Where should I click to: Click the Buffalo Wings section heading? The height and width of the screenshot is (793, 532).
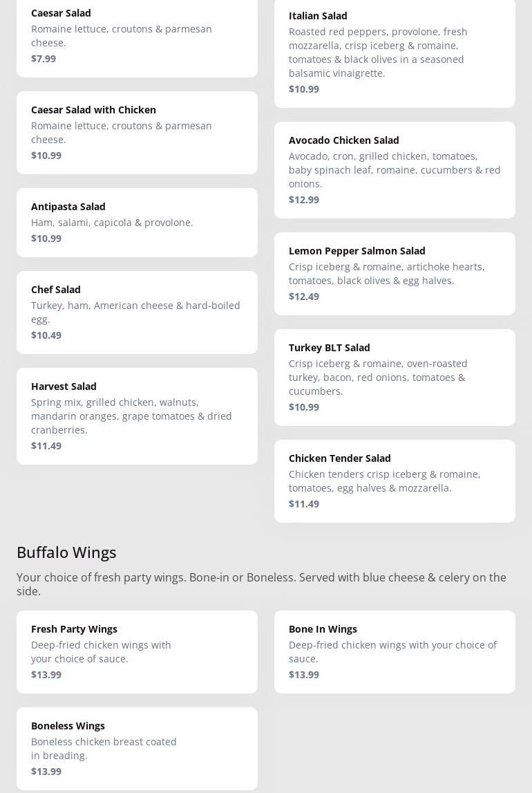66,552
